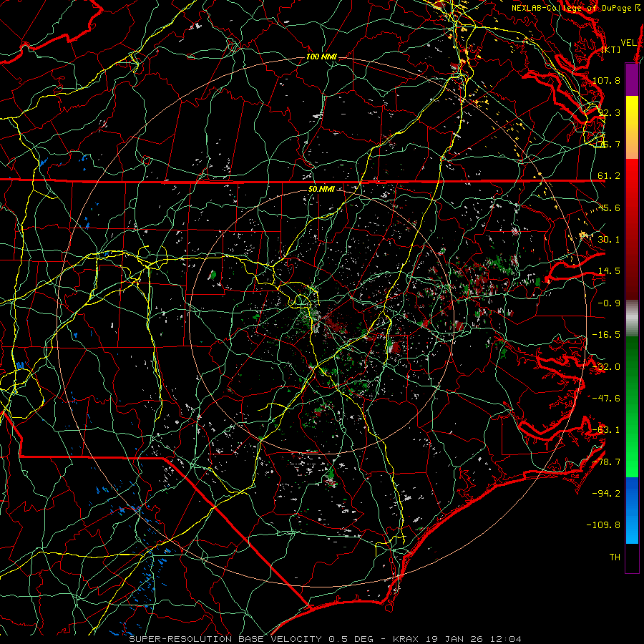This screenshot has width=644, height=644.
Task: Select the -63.1 velocity legend value
Action: [x=606, y=430]
